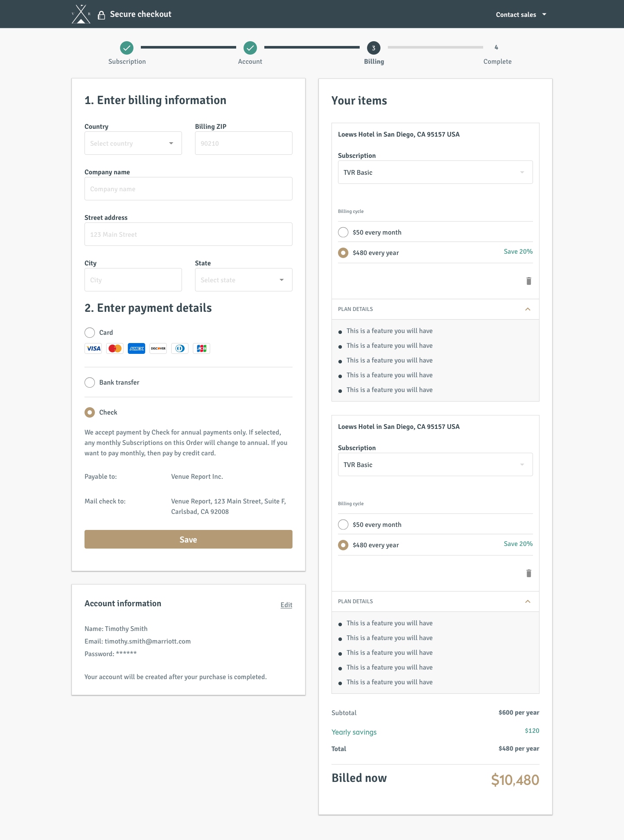Focus the Company name input field
624x840 pixels.
coord(188,189)
